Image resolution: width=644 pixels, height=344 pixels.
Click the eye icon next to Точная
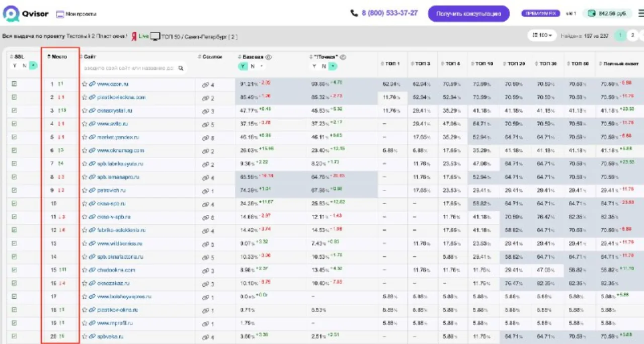[x=343, y=57]
